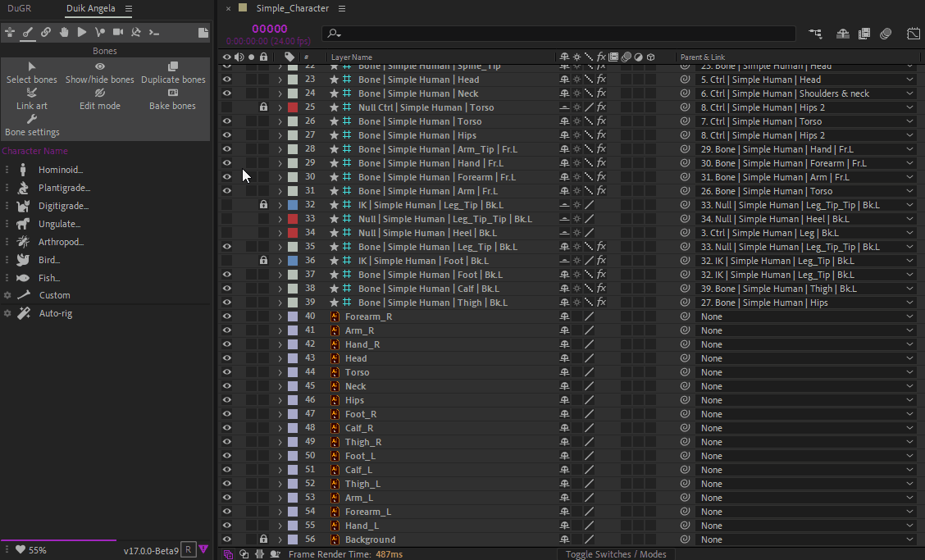Click the Graph Editor icon in timeline
925x560 pixels.
tap(914, 34)
